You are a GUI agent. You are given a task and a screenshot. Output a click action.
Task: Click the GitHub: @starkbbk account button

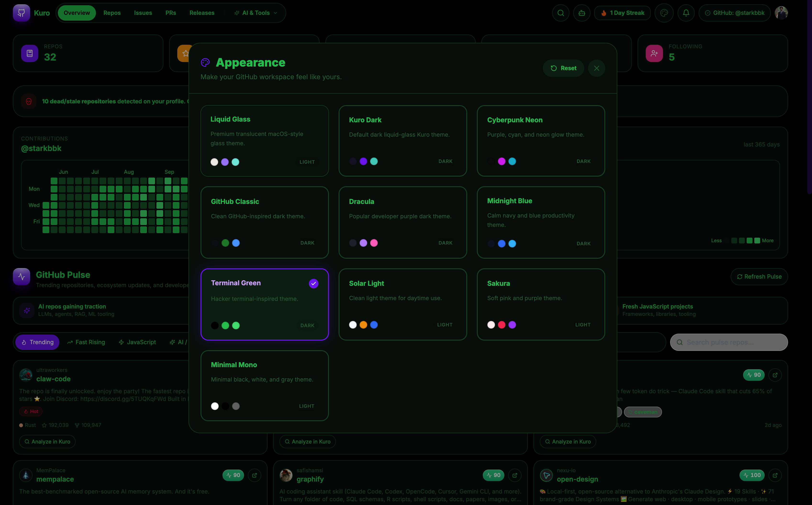(x=734, y=13)
